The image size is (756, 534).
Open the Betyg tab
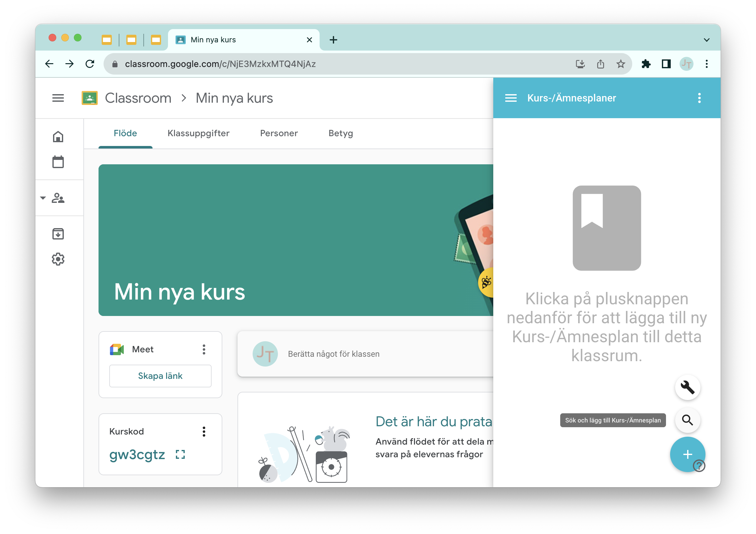point(340,133)
